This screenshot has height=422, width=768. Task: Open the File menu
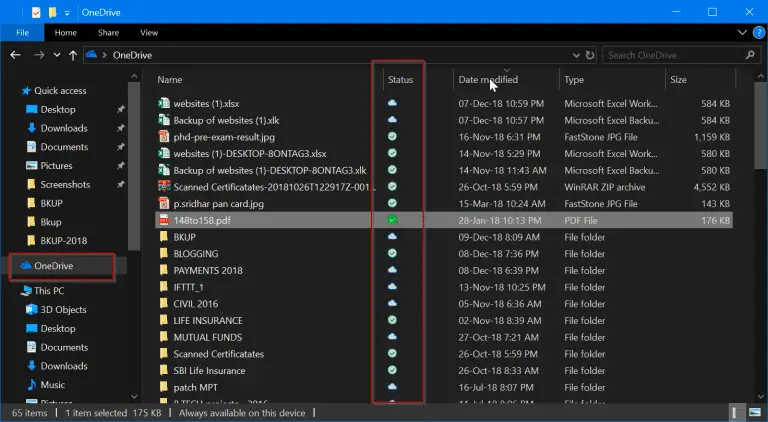tap(22, 33)
